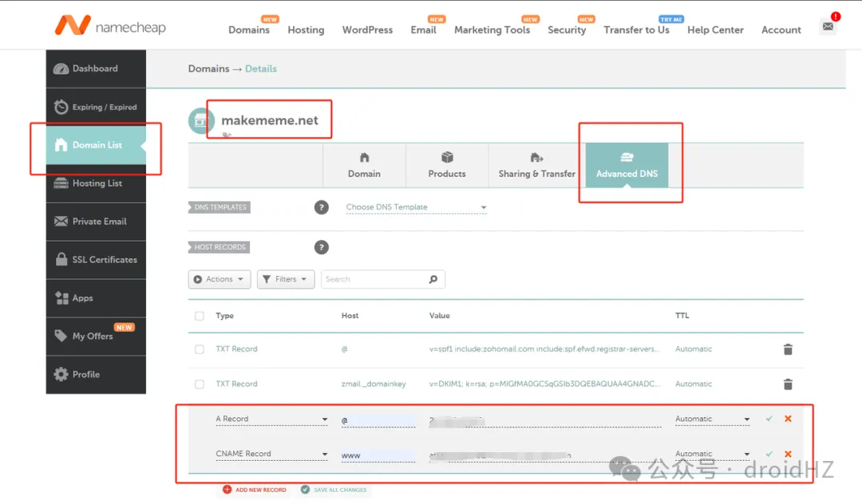
Task: Click the mail envelope notification icon
Action: [828, 26]
